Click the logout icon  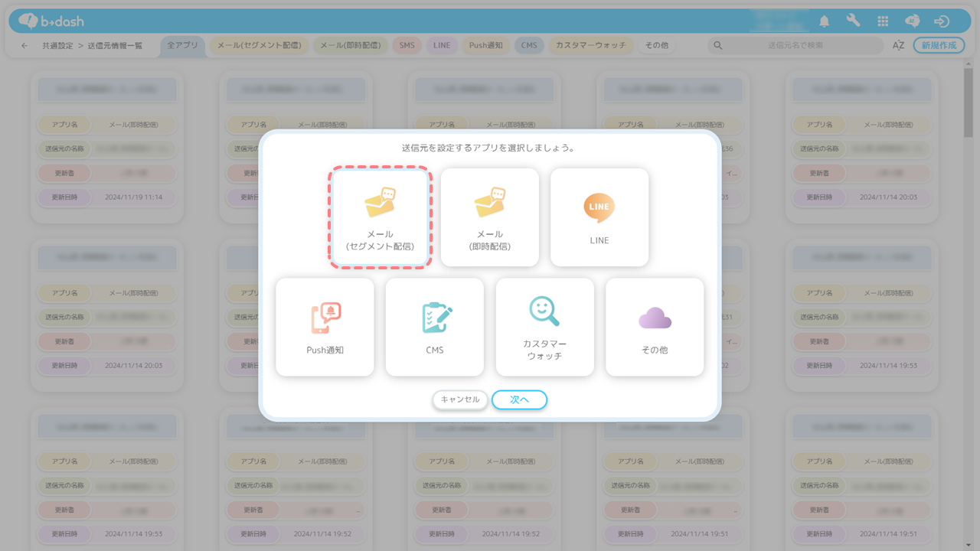pyautogui.click(x=942, y=21)
